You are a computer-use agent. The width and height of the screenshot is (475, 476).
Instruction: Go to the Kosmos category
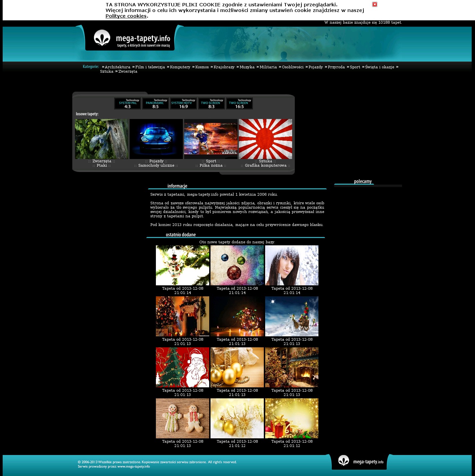coord(202,67)
